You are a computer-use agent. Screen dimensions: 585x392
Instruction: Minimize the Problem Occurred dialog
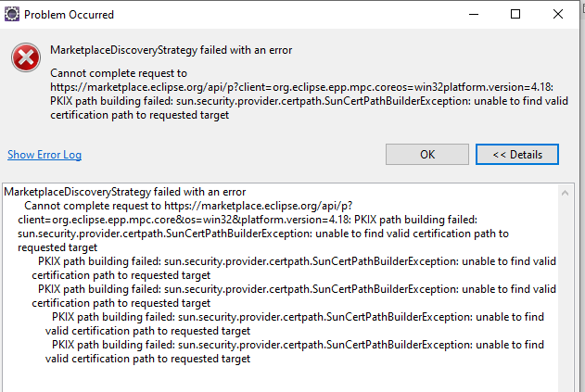point(472,14)
